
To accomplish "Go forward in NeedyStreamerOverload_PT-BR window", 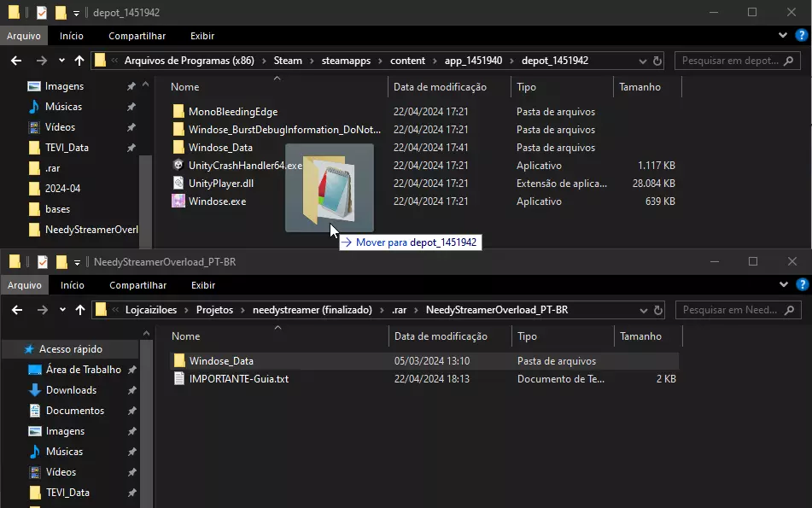I will 43,310.
